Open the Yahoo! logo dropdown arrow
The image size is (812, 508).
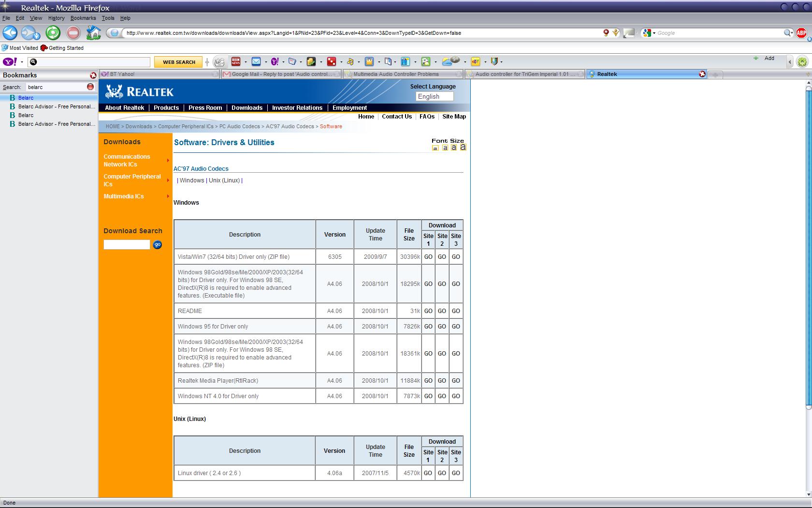22,62
